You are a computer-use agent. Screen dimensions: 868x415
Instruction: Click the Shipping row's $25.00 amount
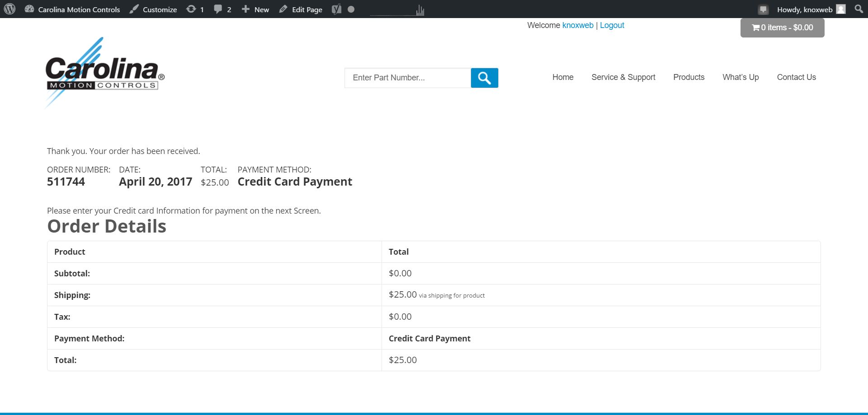coord(403,294)
